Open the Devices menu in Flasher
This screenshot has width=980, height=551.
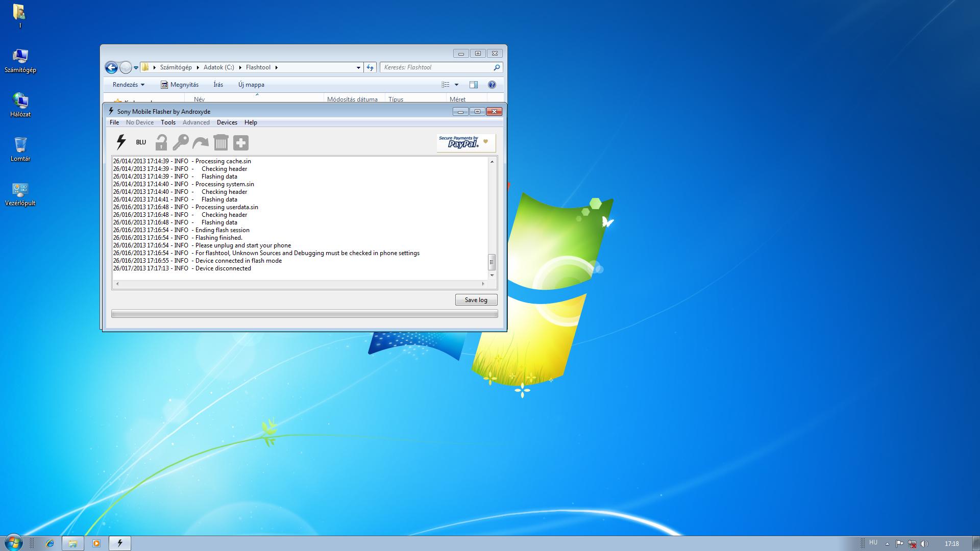coord(227,122)
